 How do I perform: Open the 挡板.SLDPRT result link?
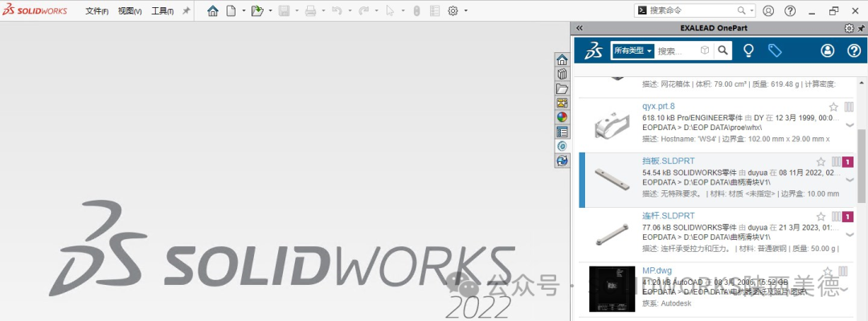(668, 160)
